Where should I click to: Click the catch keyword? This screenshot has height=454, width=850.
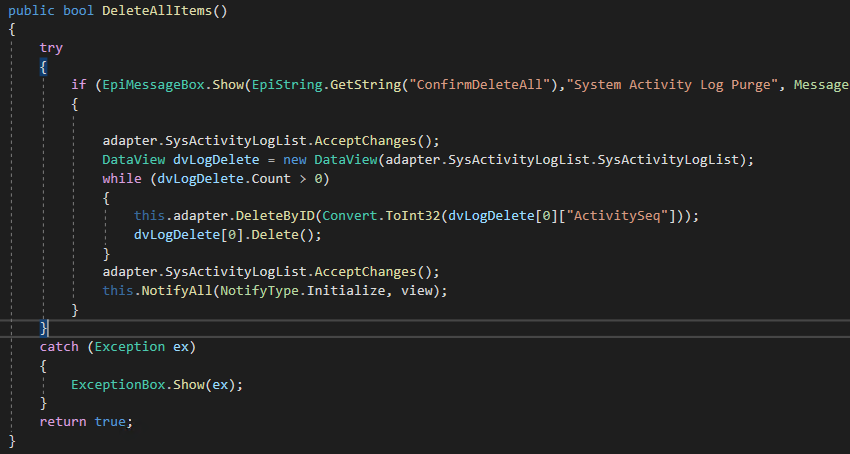[x=59, y=347]
